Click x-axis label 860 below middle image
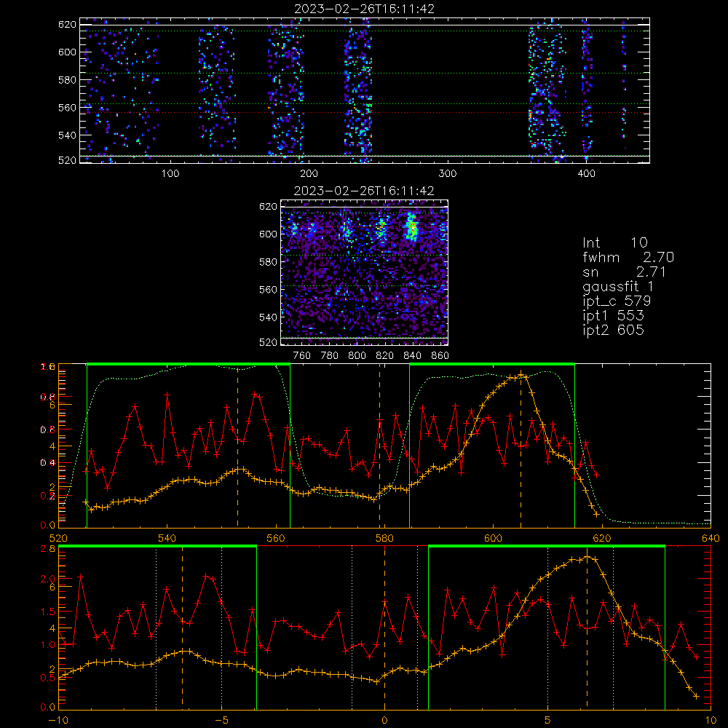 pyautogui.click(x=440, y=356)
